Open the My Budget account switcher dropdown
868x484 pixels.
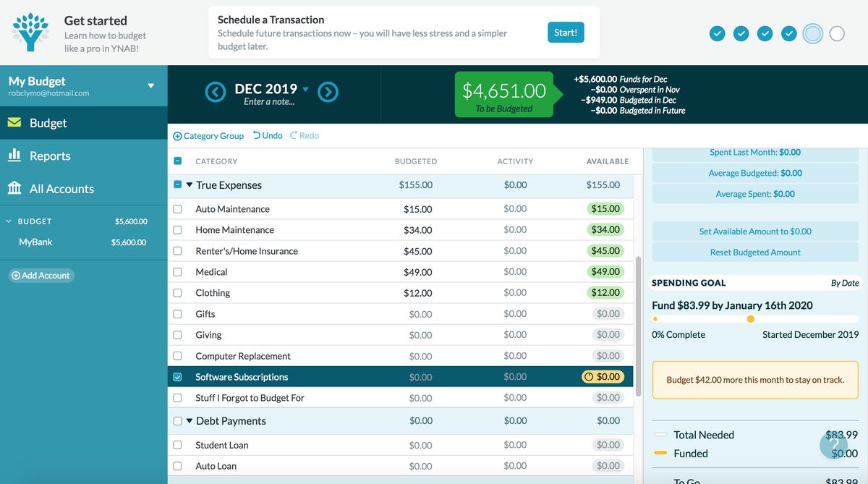click(x=152, y=85)
